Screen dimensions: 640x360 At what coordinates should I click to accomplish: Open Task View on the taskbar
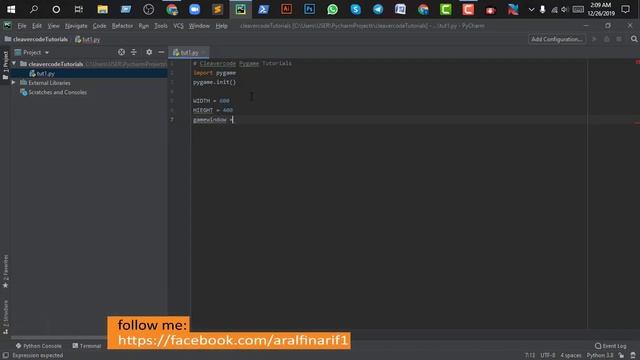pos(78,9)
